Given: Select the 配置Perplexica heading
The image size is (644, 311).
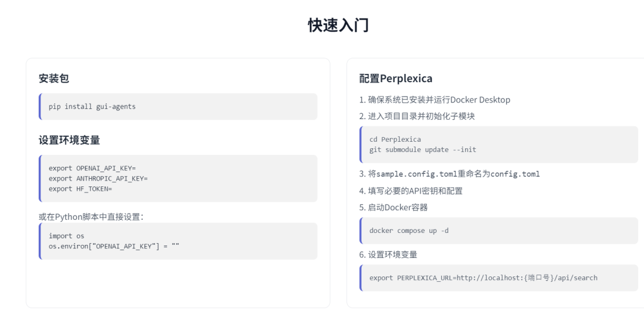Looking at the screenshot, I should tap(395, 79).
